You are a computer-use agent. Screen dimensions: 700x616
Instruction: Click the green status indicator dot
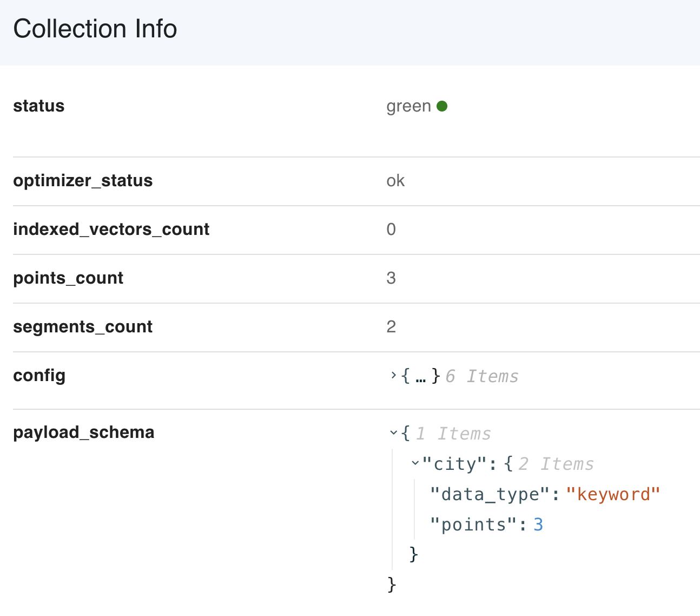click(x=442, y=106)
